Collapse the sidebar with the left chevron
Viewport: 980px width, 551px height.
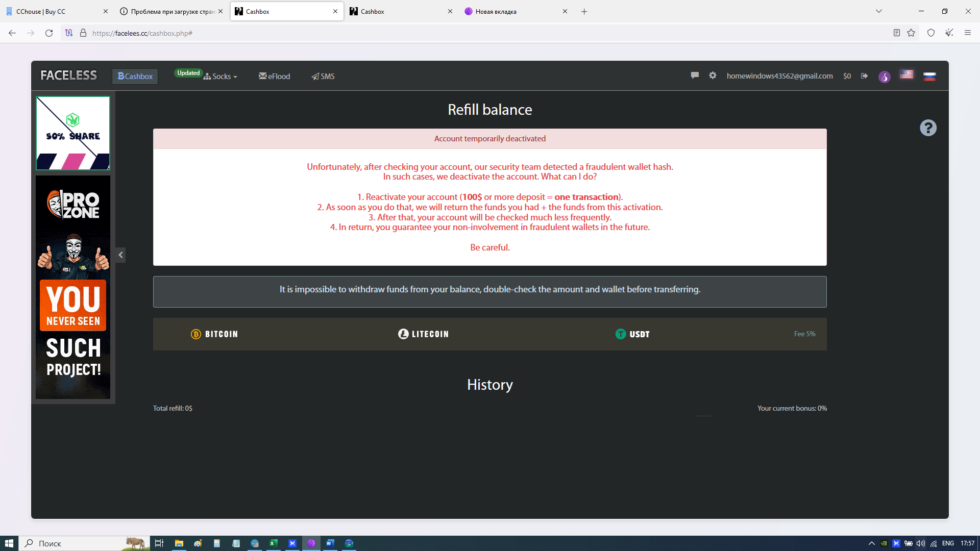point(120,255)
